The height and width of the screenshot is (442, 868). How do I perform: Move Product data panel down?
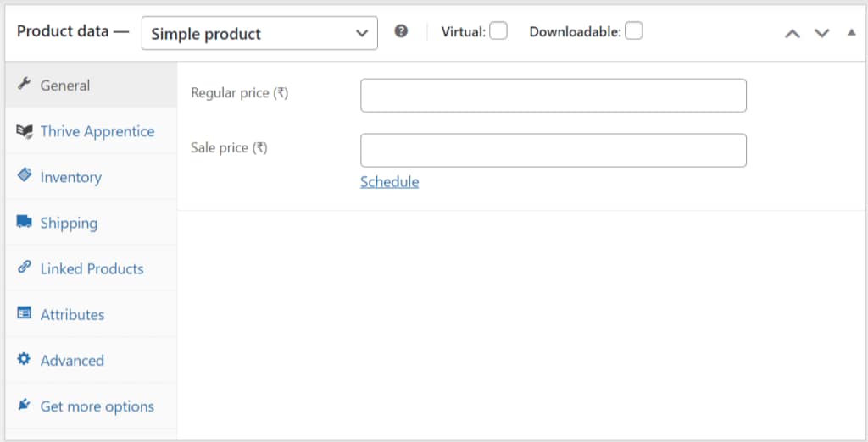pyautogui.click(x=821, y=33)
